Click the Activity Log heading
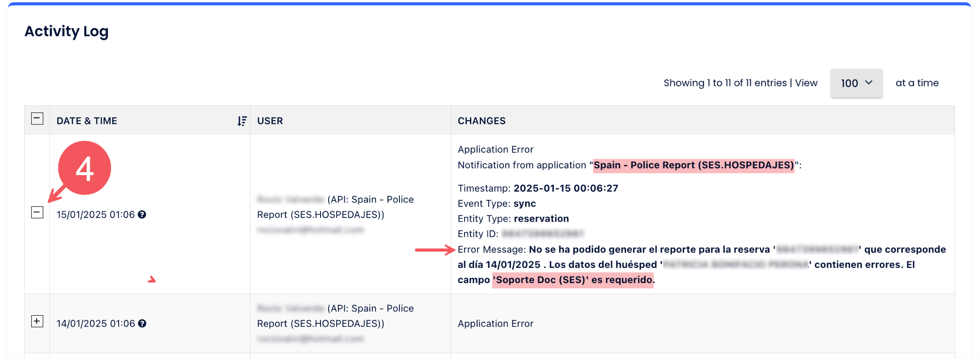This screenshot has height=359, width=980. (67, 31)
